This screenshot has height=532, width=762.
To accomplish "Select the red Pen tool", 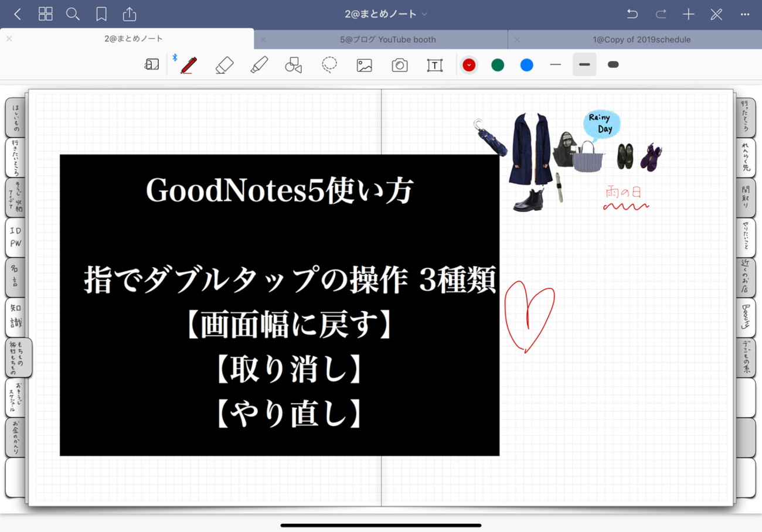I will pyautogui.click(x=188, y=64).
